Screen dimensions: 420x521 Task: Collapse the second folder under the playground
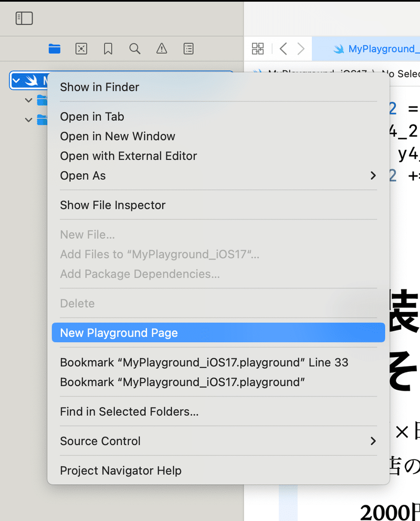29,120
